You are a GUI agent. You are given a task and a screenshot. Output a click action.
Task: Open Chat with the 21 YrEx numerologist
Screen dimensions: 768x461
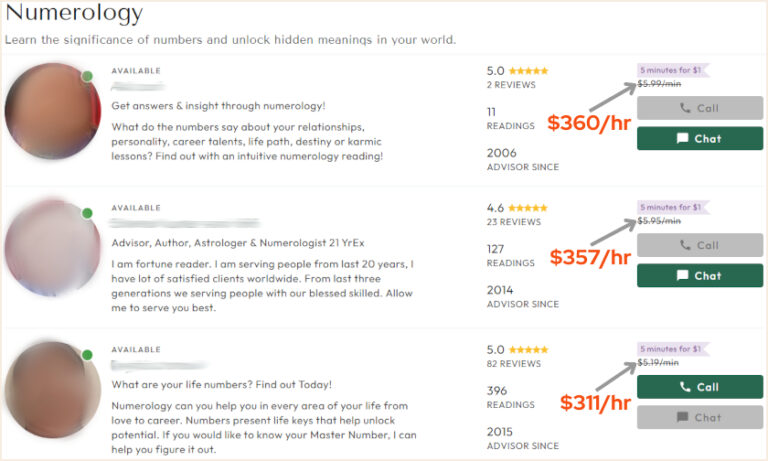pos(699,275)
